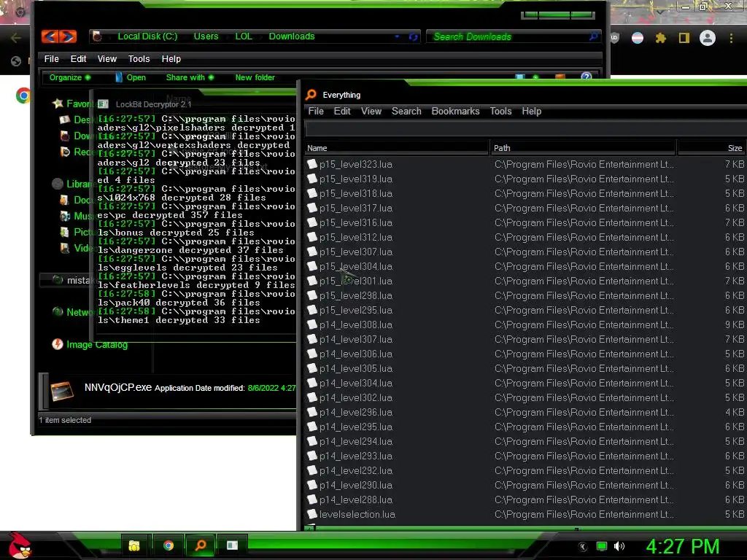Open Everything Help menu
The image size is (747, 560).
[x=532, y=111]
